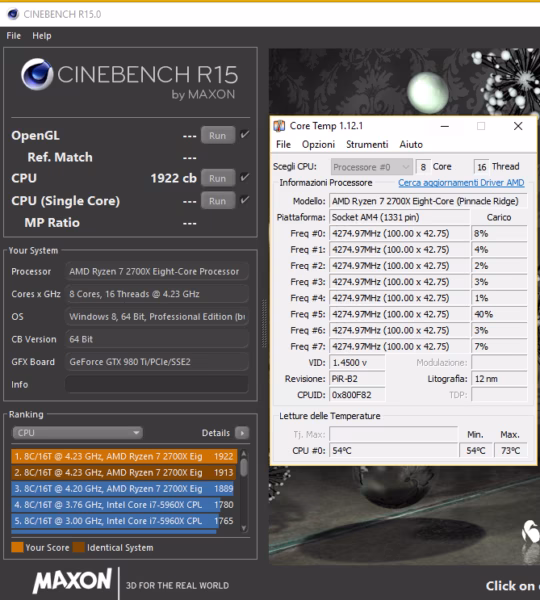Viewport: 540px width, 600px height.
Task: Click the ranking list scroll-down arrow
Action: tap(243, 528)
